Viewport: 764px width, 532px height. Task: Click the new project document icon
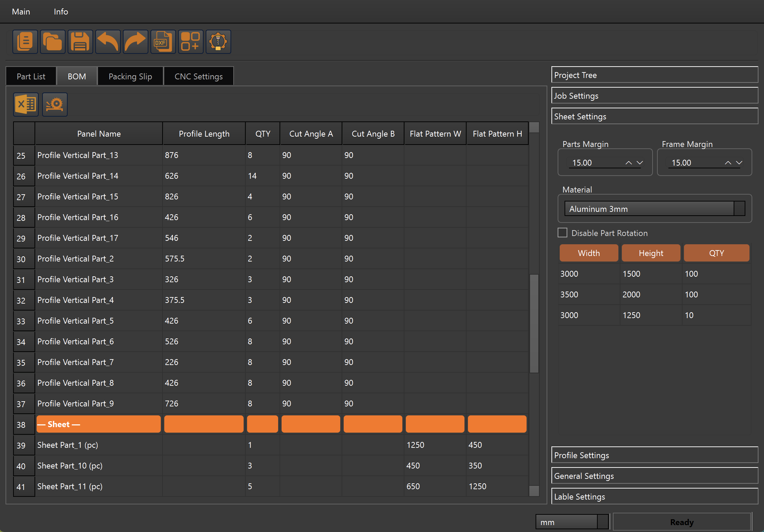click(25, 42)
